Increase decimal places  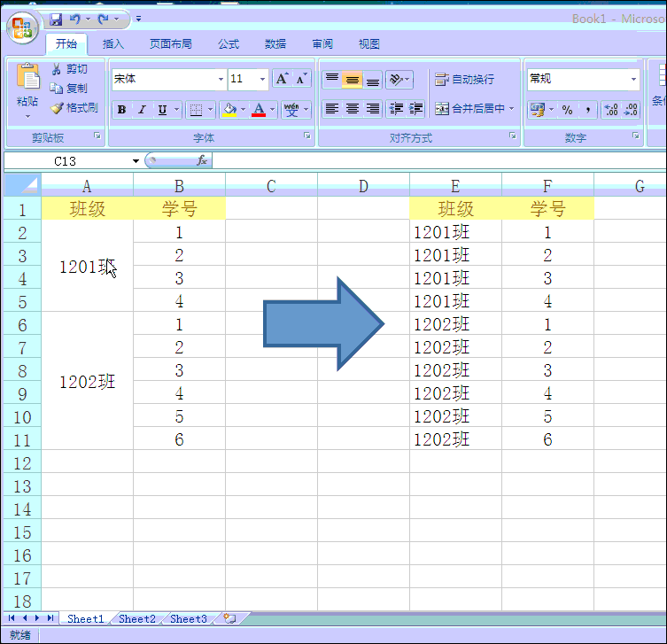click(x=611, y=110)
